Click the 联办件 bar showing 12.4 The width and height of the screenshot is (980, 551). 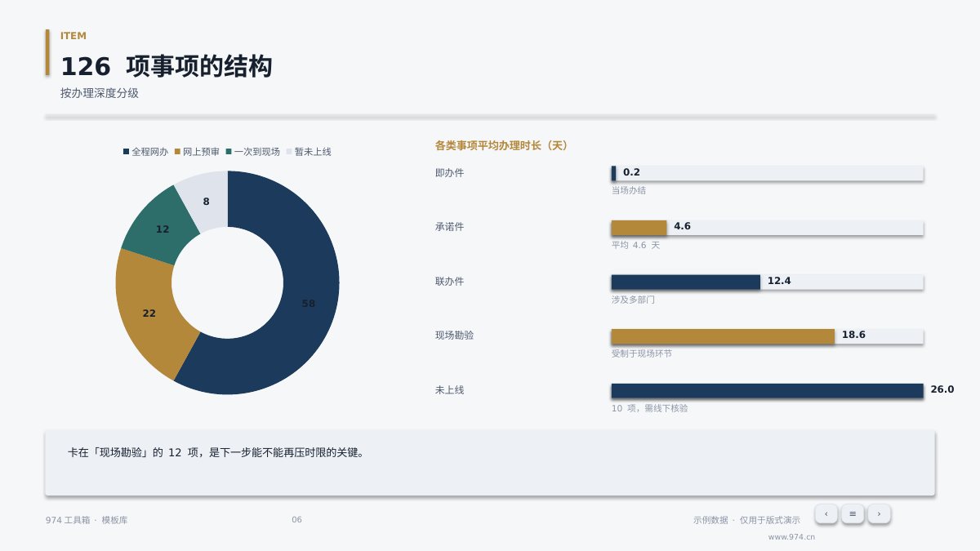pos(686,282)
